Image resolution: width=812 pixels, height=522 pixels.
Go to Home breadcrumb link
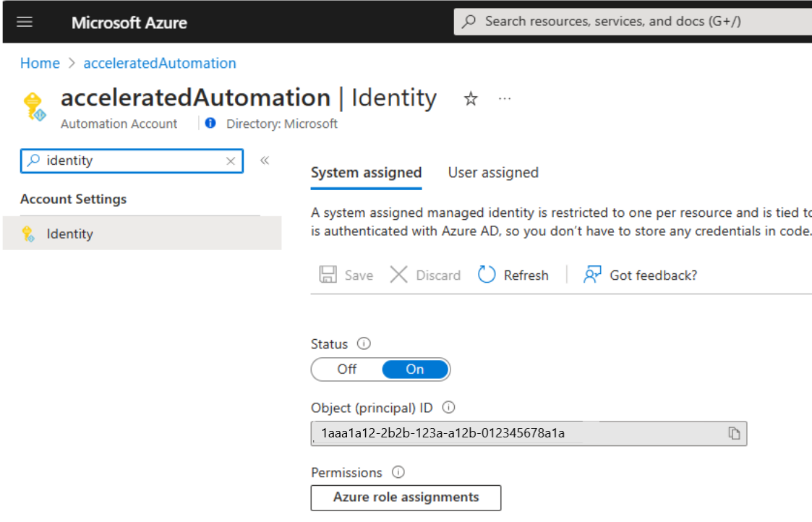coord(40,64)
